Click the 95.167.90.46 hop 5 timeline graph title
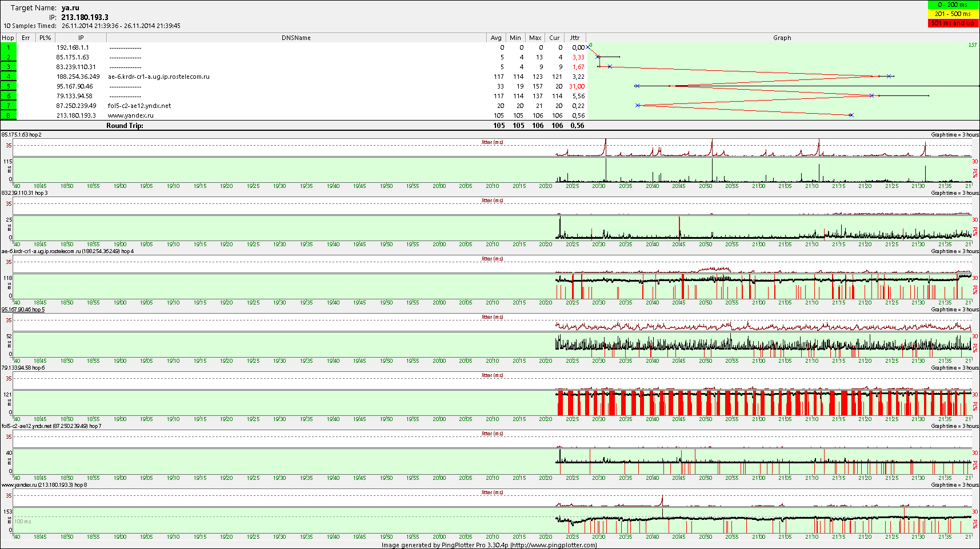Image resolution: width=980 pixels, height=549 pixels. (x=23, y=310)
